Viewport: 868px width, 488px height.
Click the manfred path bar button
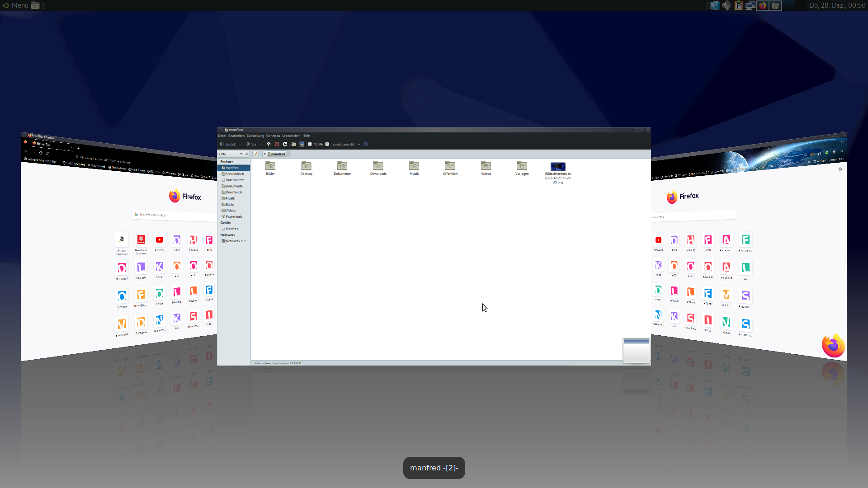[x=277, y=154]
